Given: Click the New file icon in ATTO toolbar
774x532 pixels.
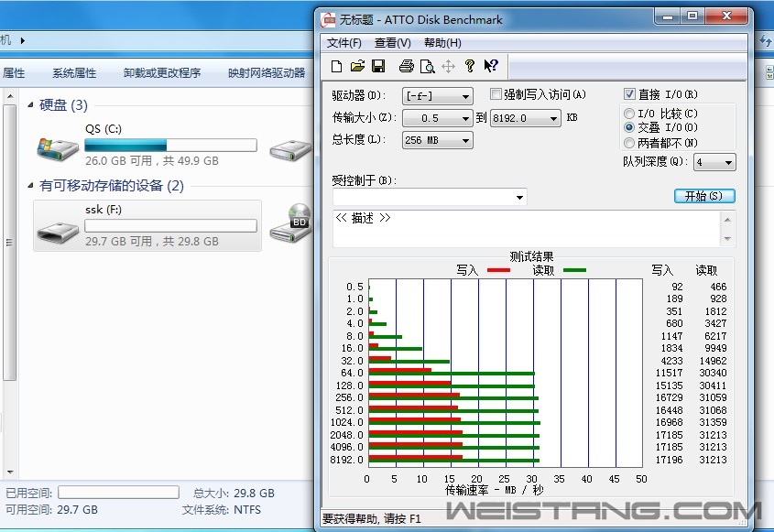Looking at the screenshot, I should pos(337,66).
